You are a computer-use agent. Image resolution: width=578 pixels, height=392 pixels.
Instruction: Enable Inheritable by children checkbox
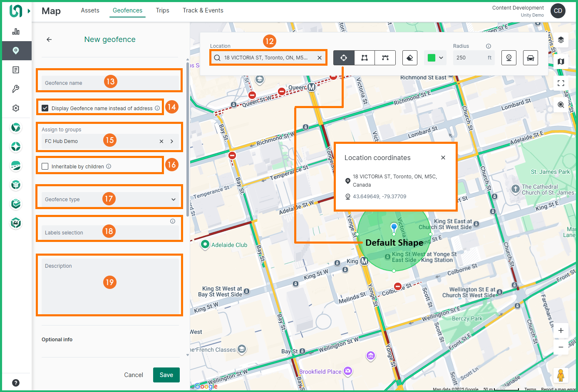[x=45, y=166]
